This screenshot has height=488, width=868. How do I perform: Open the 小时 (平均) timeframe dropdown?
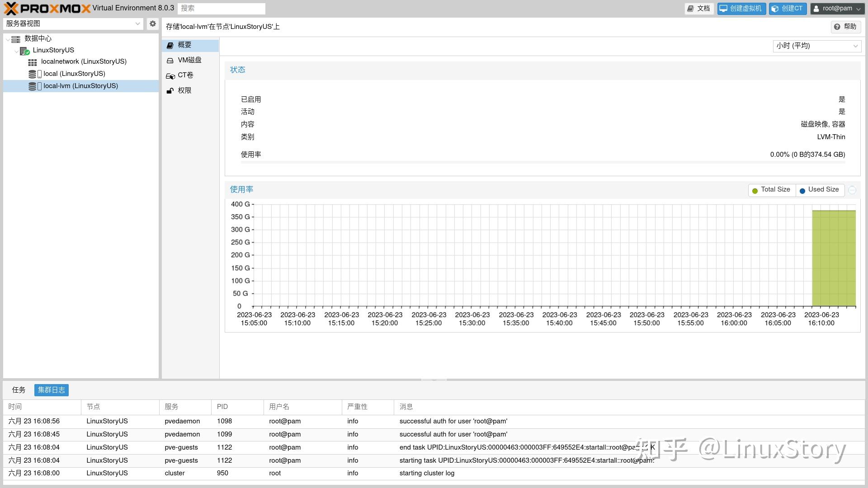(816, 46)
